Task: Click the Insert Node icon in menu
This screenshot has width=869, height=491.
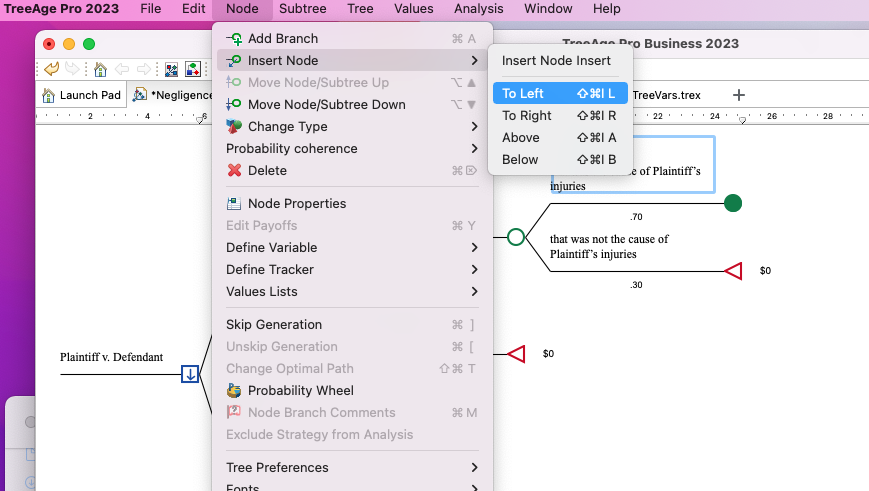Action: click(x=234, y=60)
